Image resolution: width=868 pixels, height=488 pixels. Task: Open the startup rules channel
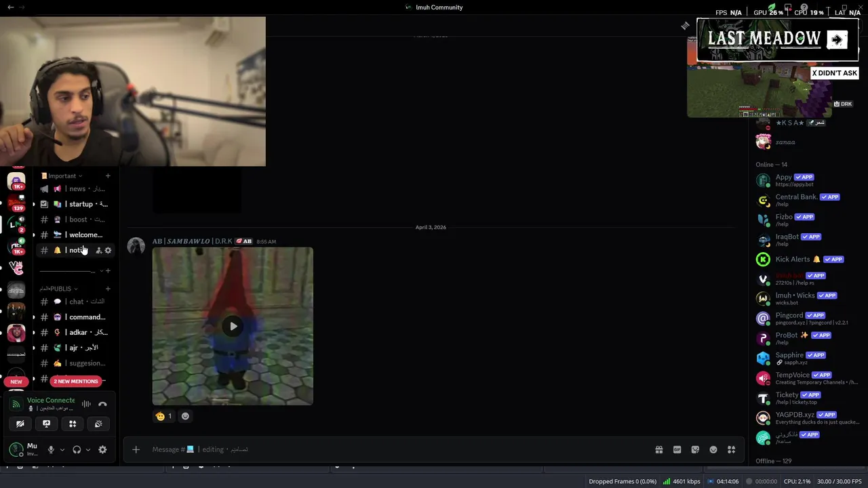click(x=76, y=204)
